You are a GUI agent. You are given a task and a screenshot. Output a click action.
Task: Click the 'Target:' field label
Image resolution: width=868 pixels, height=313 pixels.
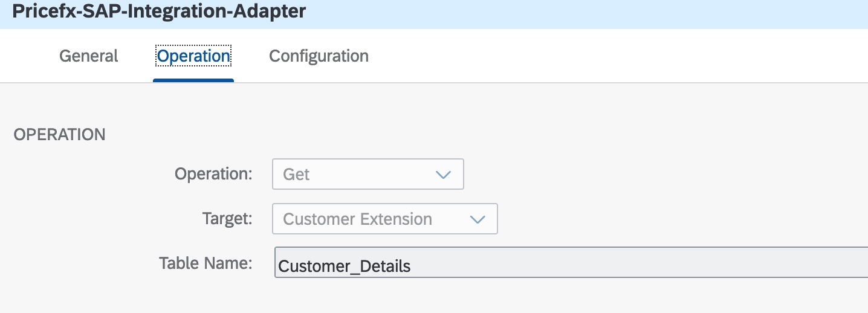227,218
